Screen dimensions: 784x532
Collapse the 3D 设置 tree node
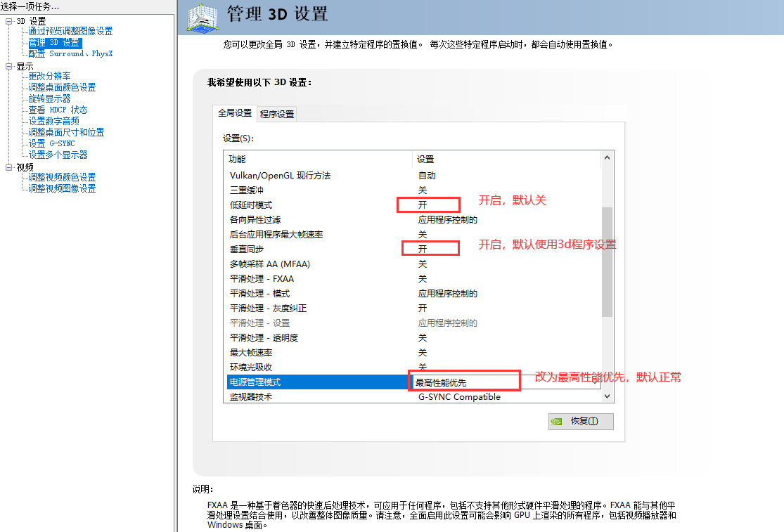[8, 22]
